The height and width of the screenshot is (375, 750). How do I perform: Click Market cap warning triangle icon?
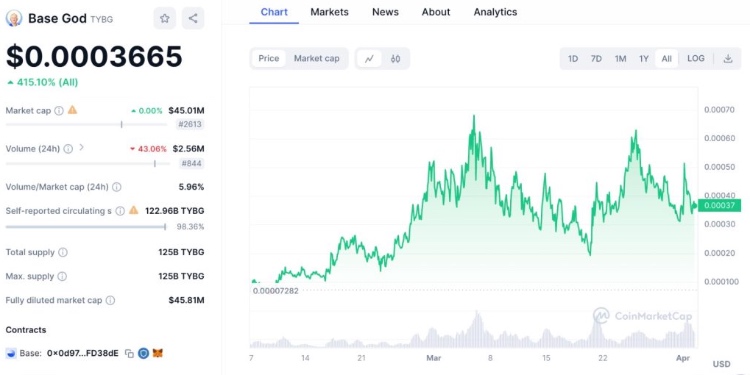[x=72, y=110]
